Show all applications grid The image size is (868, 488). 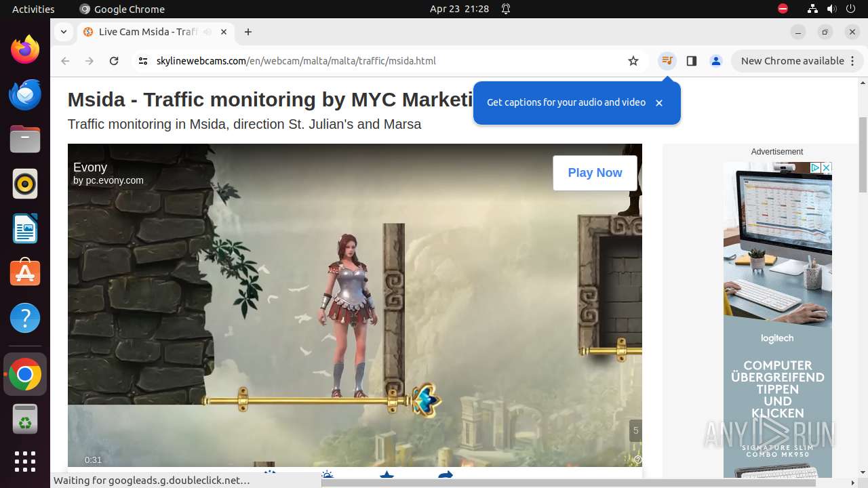coord(25,462)
